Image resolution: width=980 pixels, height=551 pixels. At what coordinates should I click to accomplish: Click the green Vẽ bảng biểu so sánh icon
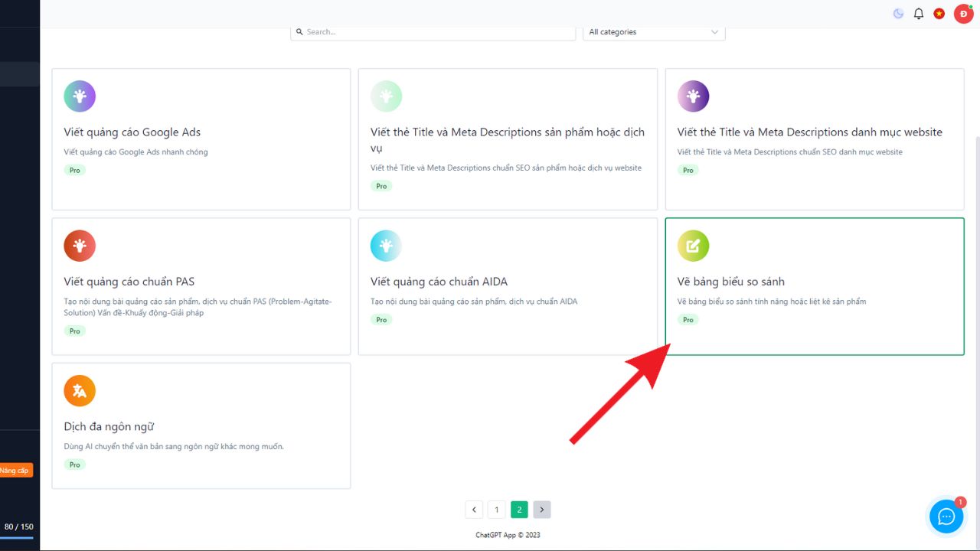tap(694, 246)
